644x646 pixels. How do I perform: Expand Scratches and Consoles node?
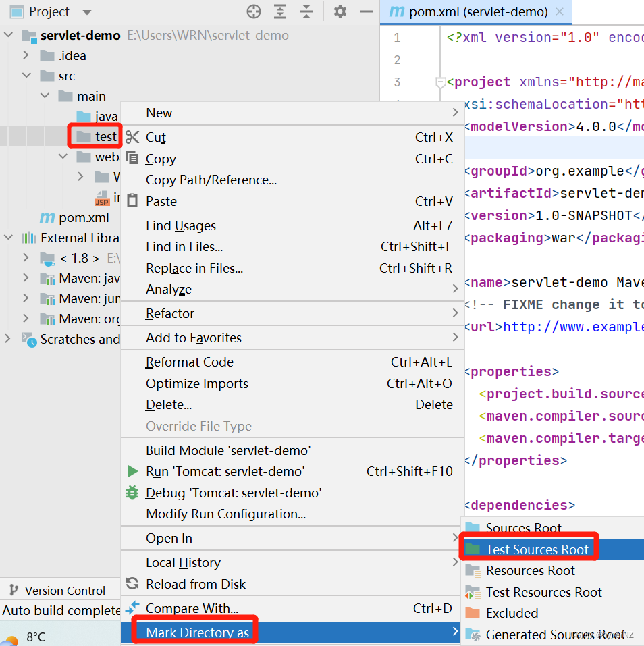pyautogui.click(x=7, y=339)
